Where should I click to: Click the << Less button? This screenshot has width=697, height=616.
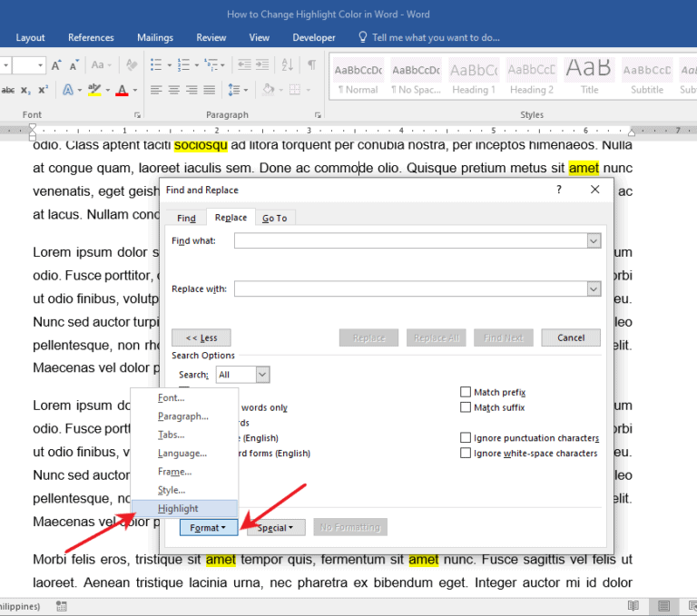(201, 337)
